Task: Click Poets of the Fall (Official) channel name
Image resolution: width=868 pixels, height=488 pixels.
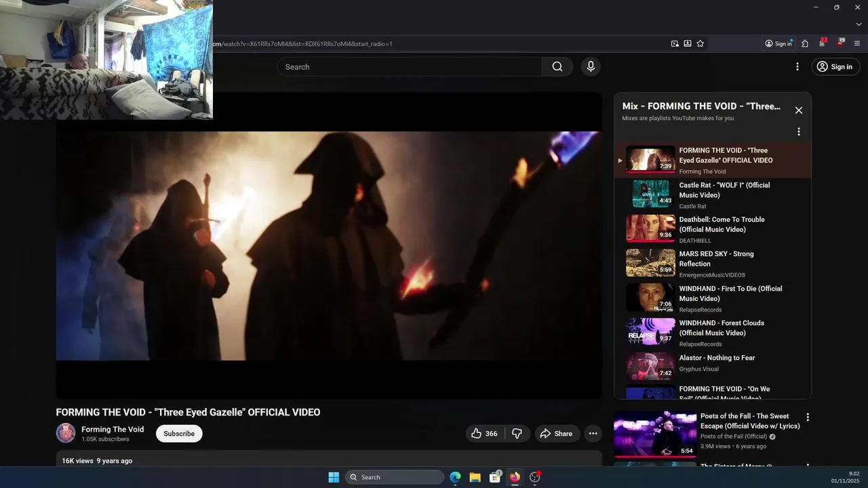Action: coord(734,436)
